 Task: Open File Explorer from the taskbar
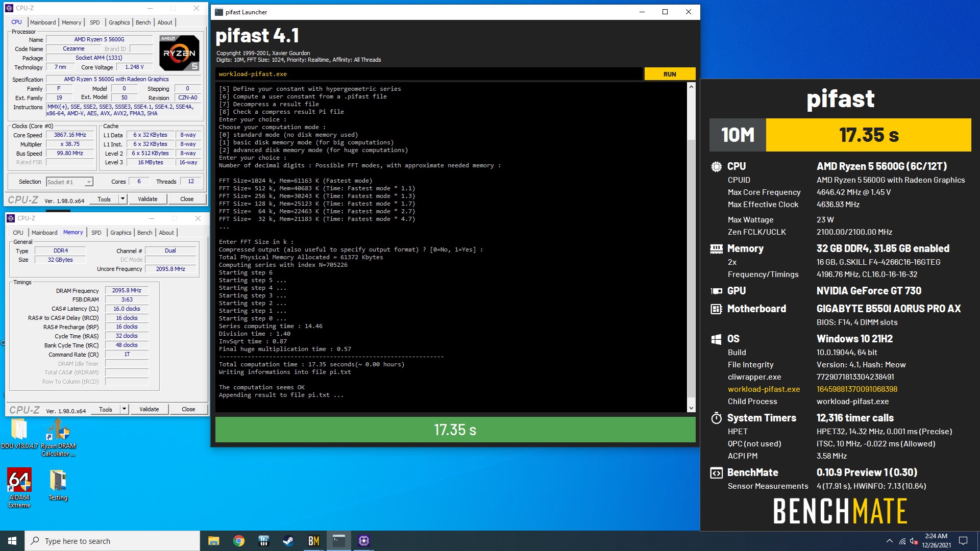213,541
